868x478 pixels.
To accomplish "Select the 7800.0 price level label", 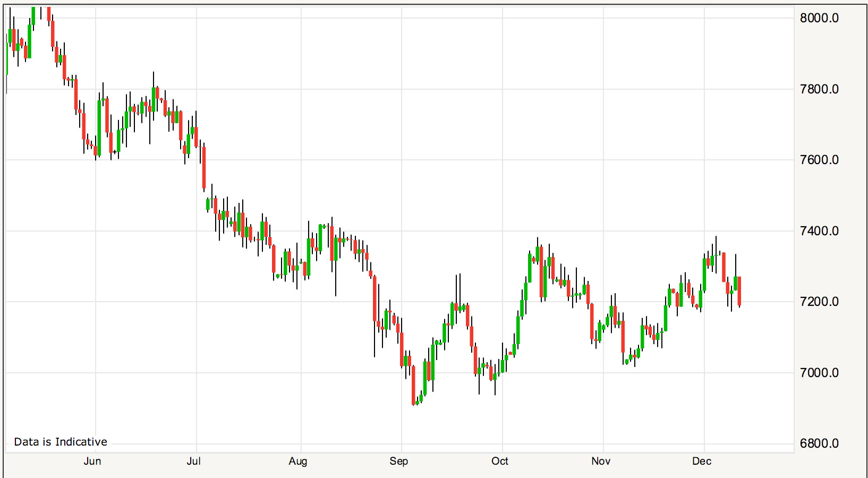I will (819, 89).
